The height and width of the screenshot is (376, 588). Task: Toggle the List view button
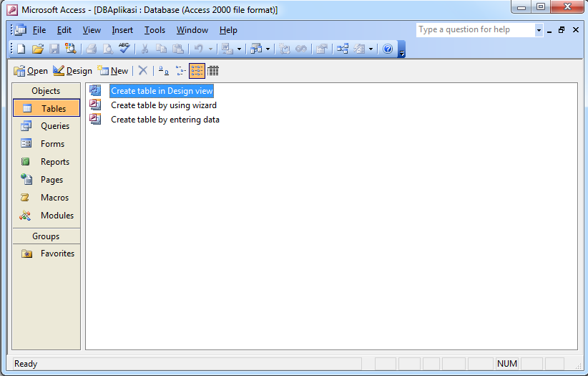pyautogui.click(x=197, y=71)
